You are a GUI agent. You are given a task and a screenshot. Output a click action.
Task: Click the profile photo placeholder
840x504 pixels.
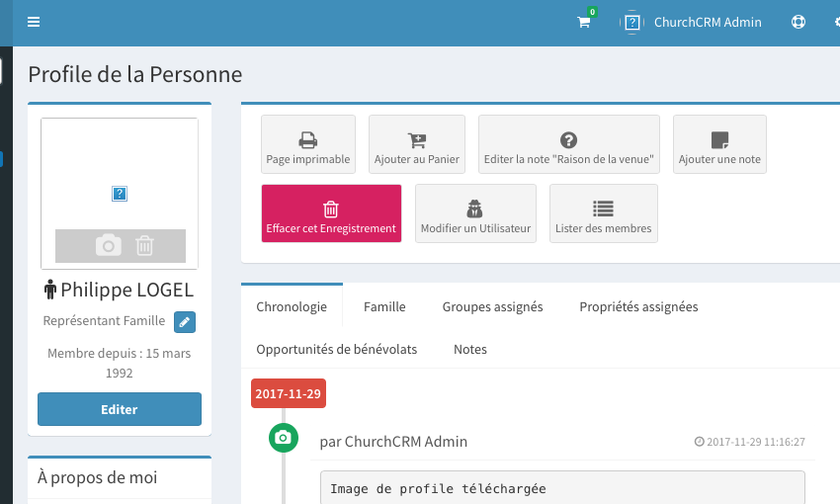[x=120, y=194]
